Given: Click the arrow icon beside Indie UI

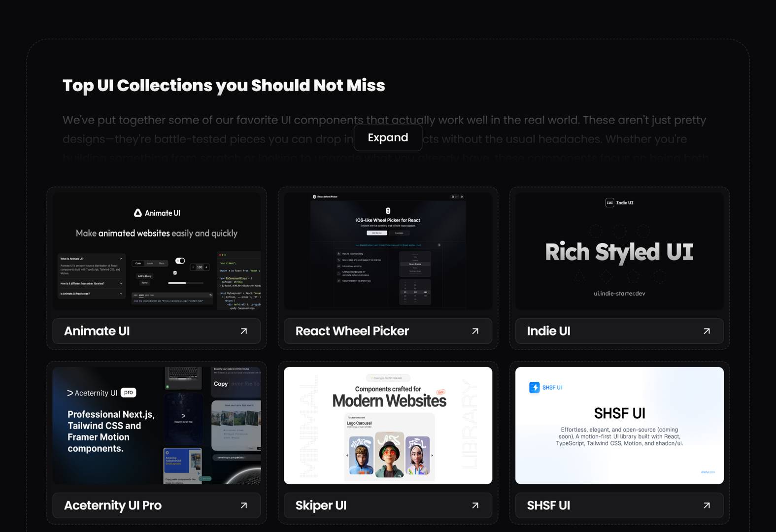Looking at the screenshot, I should (x=707, y=331).
